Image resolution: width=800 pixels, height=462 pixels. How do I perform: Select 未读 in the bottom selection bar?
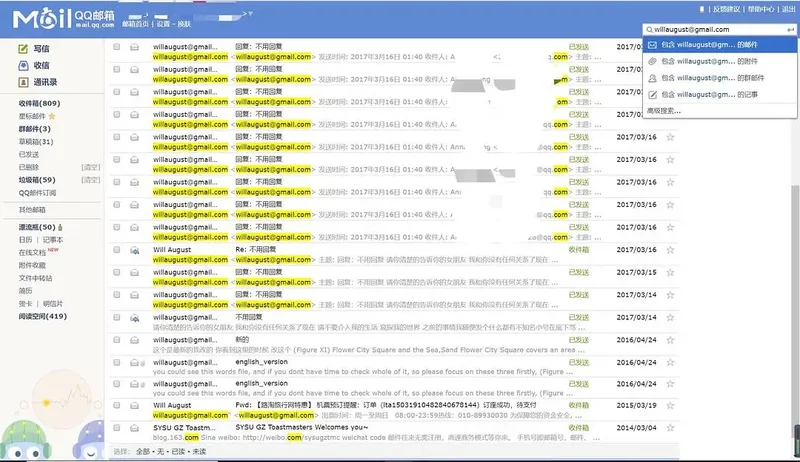(x=199, y=452)
